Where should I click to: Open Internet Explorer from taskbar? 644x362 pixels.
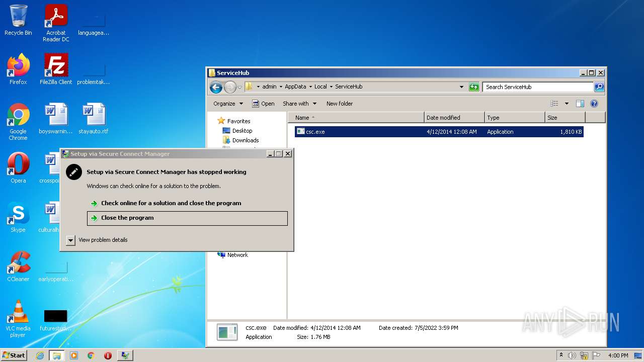[x=40, y=355]
